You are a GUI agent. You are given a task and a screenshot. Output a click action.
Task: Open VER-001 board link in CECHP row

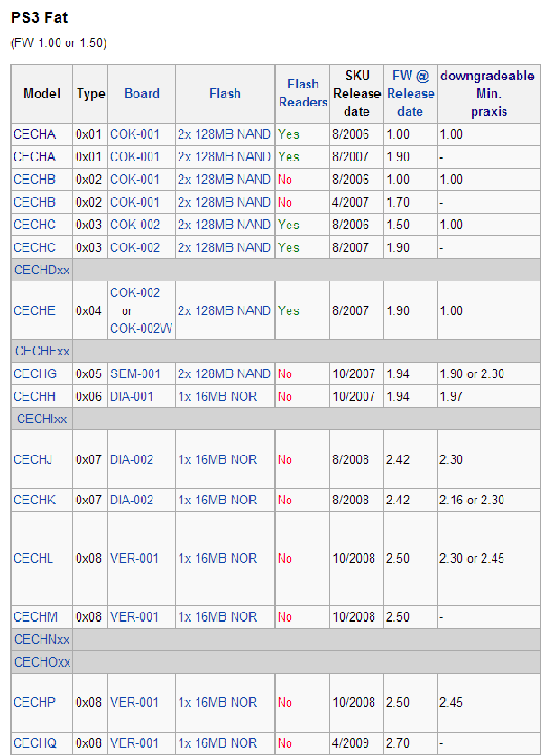tap(134, 703)
